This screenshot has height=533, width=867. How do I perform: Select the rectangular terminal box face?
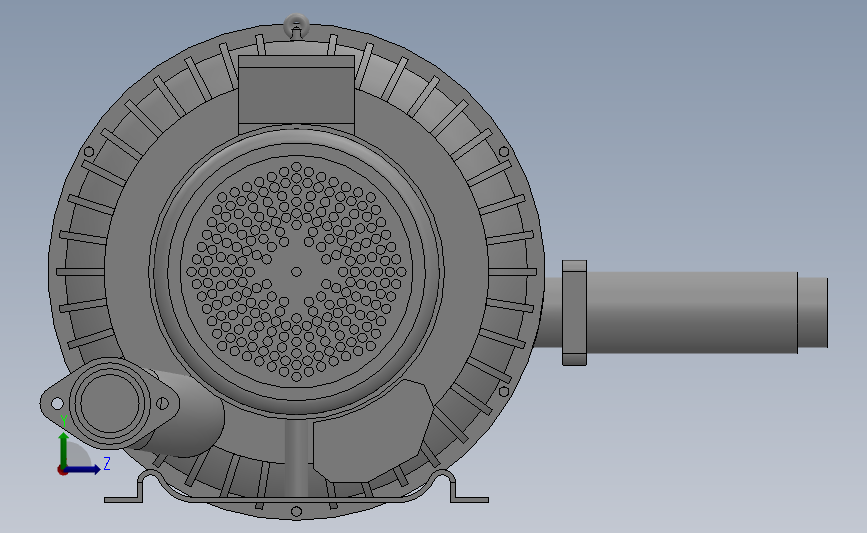[296, 95]
